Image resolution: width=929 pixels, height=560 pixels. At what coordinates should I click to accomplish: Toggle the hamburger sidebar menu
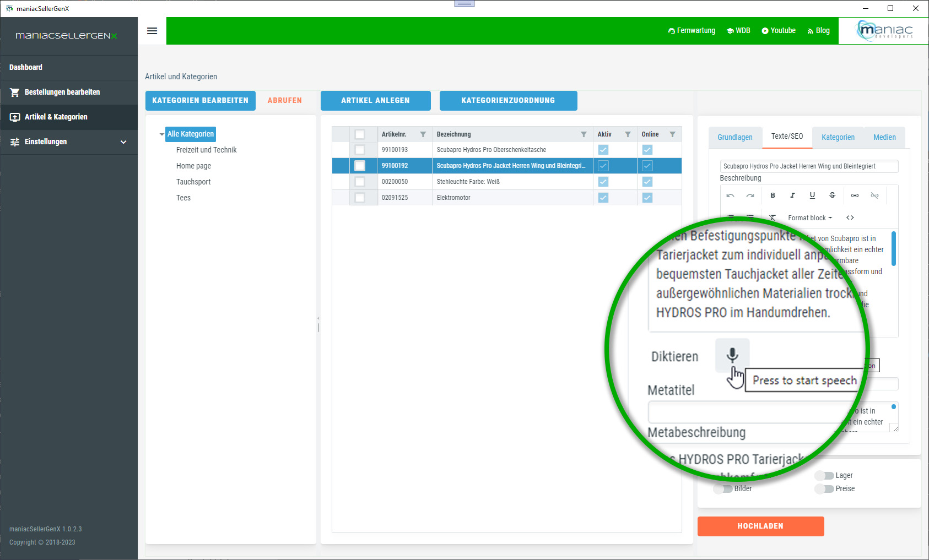coord(152,31)
